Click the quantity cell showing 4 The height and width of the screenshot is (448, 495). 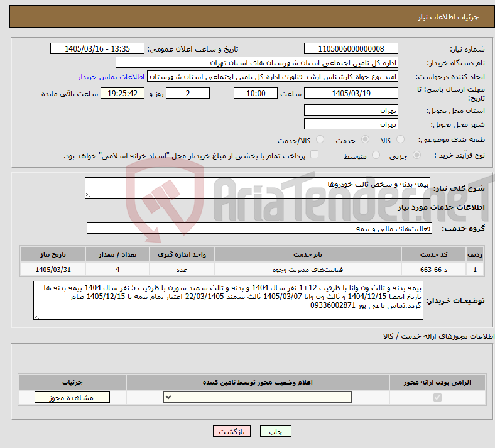tap(117, 270)
